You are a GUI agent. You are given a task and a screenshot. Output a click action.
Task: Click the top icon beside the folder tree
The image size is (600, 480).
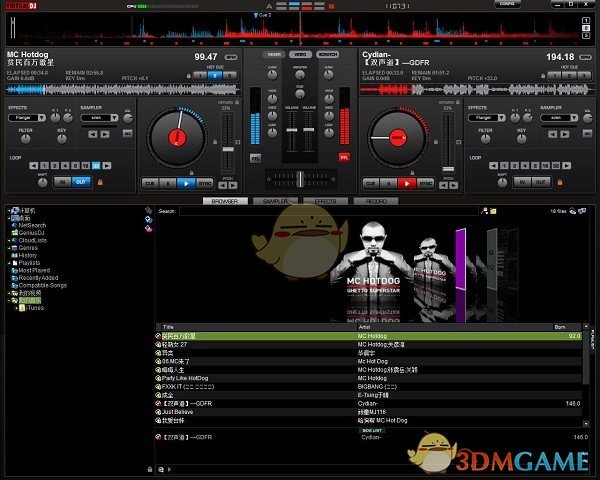click(x=148, y=210)
